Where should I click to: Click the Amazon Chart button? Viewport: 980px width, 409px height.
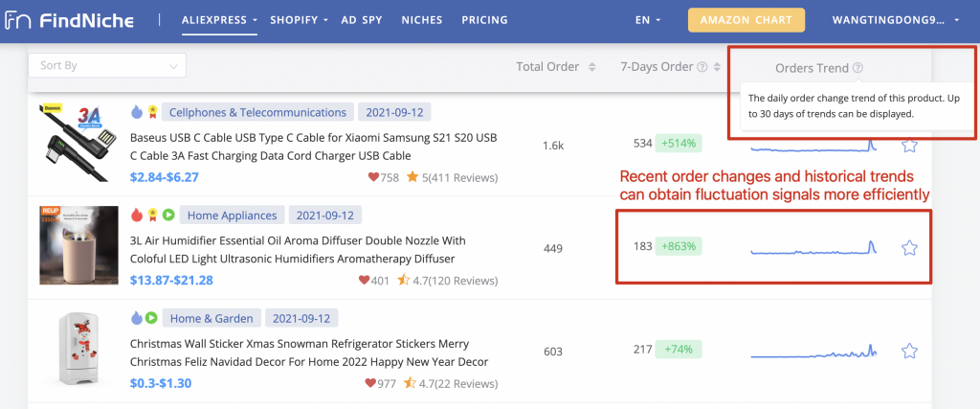[x=746, y=20]
